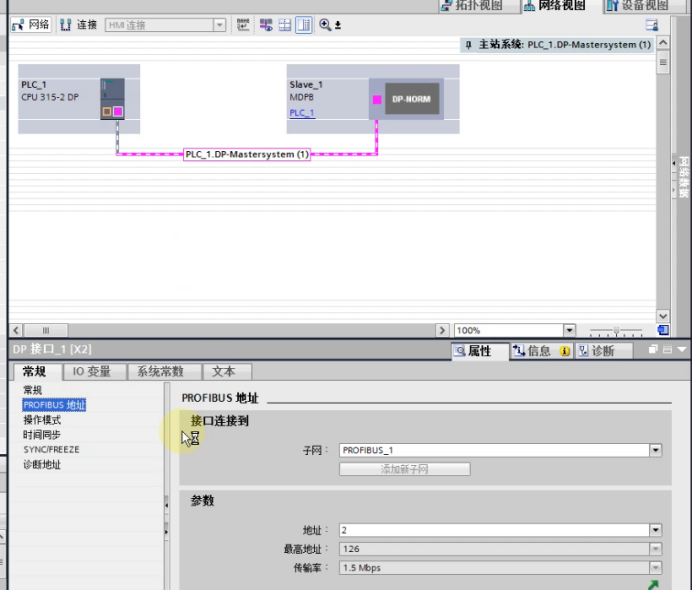Click the yellow info indicator icon on 信息 tab
This screenshot has width=692, height=590.
[564, 351]
